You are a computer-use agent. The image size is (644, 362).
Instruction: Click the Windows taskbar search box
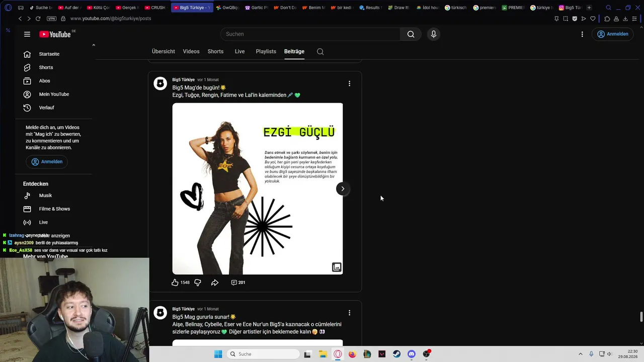tap(262, 354)
